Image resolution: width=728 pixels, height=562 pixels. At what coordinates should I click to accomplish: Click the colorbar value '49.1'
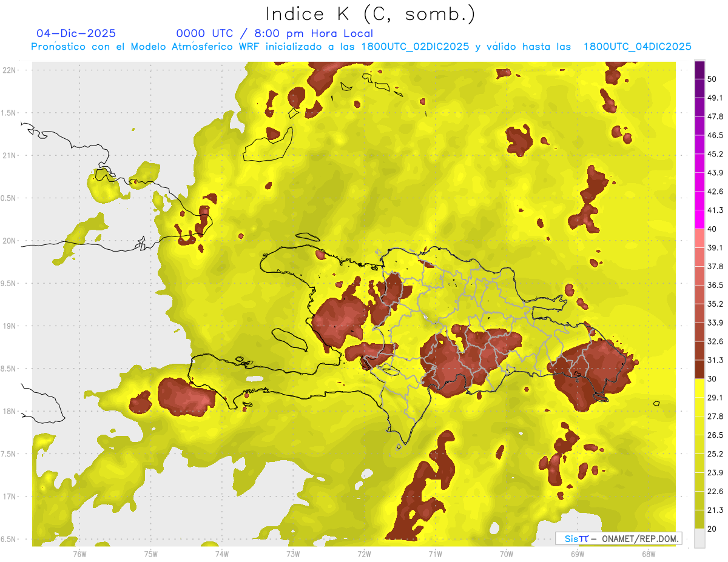coord(715,98)
